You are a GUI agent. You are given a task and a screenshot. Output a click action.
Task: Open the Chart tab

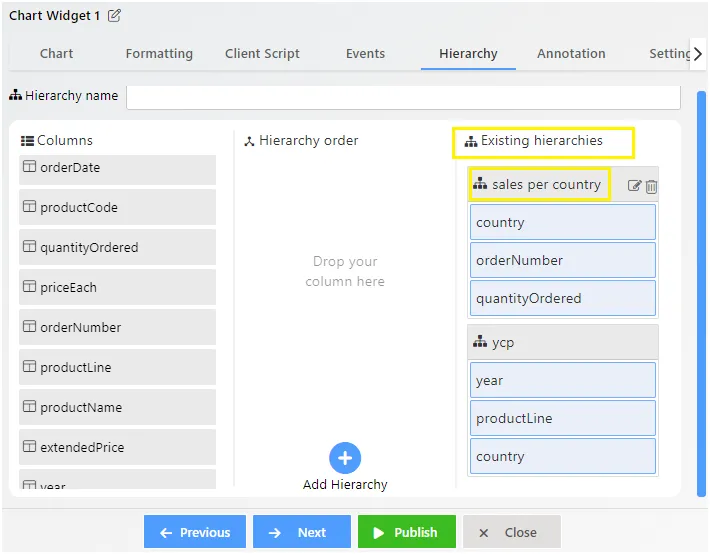click(x=56, y=54)
